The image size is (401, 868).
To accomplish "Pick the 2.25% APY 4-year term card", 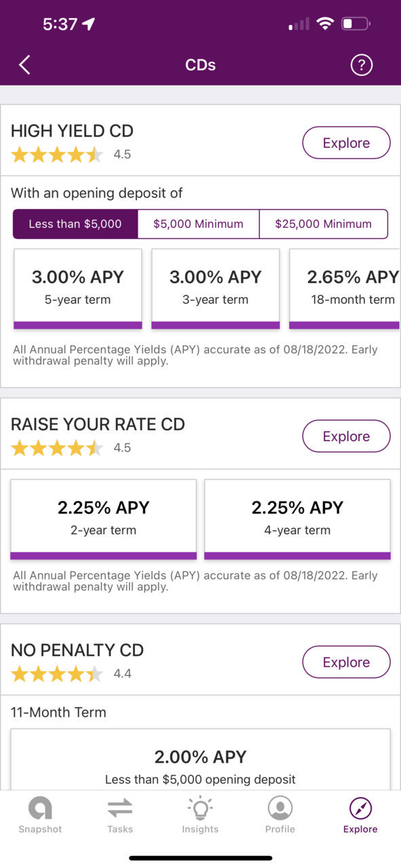I will pyautogui.click(x=297, y=519).
